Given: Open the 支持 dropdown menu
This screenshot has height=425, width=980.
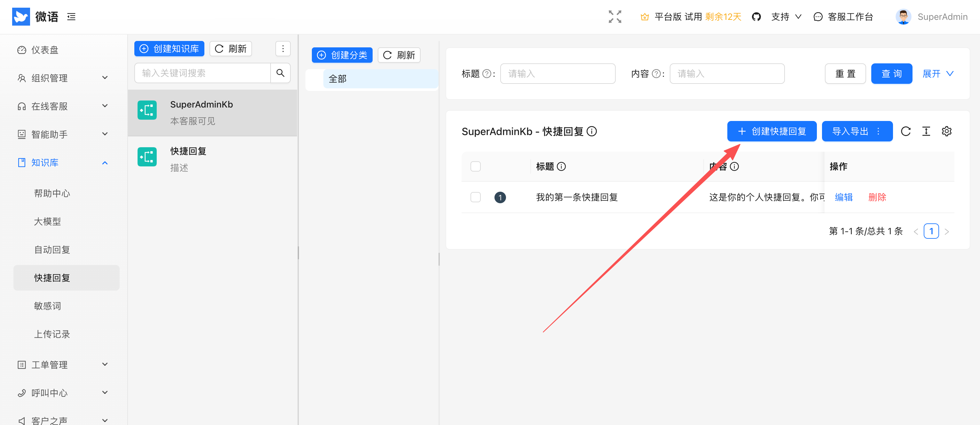Looking at the screenshot, I should [x=786, y=17].
